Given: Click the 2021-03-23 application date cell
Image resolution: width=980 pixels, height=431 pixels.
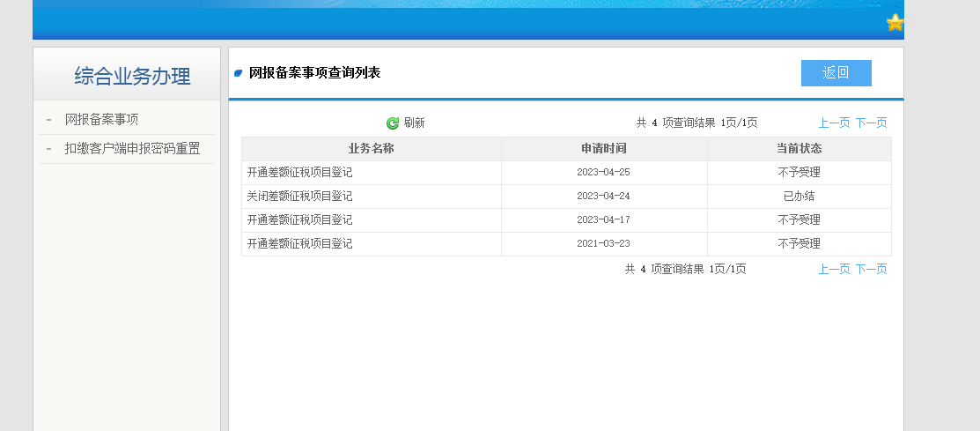Looking at the screenshot, I should click(x=603, y=244).
